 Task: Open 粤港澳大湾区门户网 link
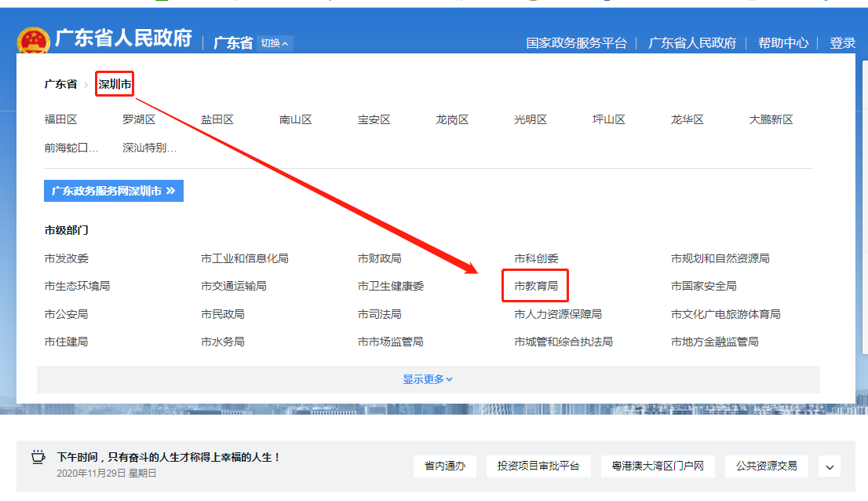(x=657, y=466)
